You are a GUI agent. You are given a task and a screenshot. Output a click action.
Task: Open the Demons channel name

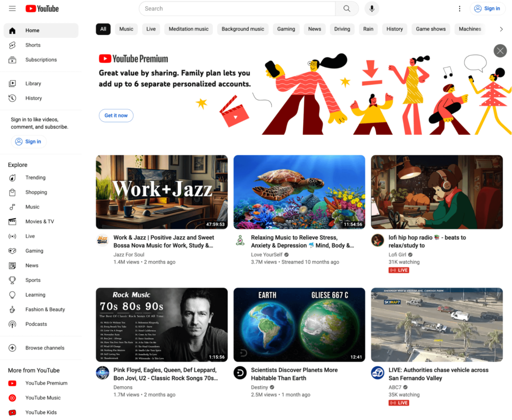[123, 388]
